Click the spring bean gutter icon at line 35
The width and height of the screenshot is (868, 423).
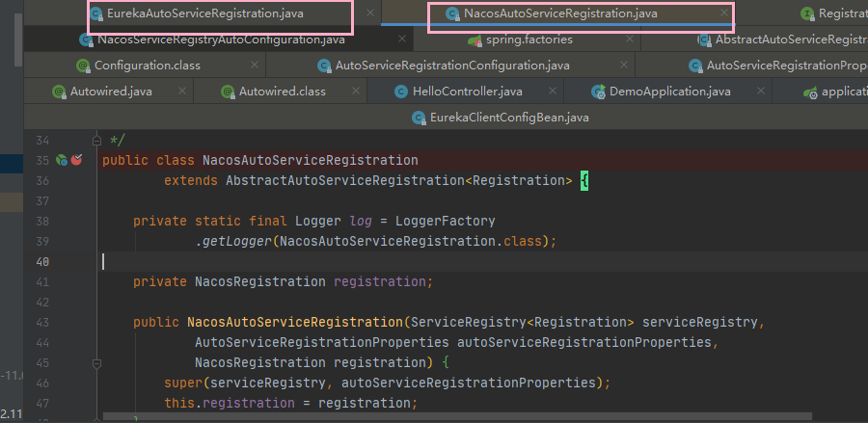point(62,160)
